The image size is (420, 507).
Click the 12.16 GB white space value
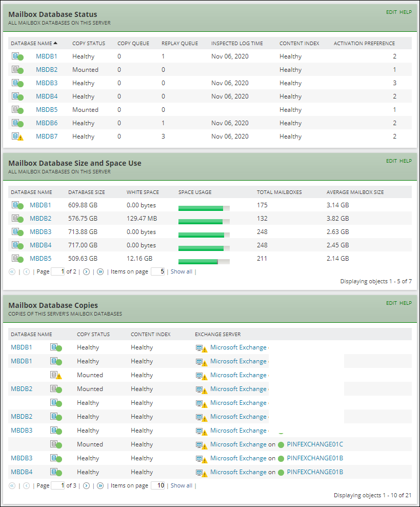[139, 259]
